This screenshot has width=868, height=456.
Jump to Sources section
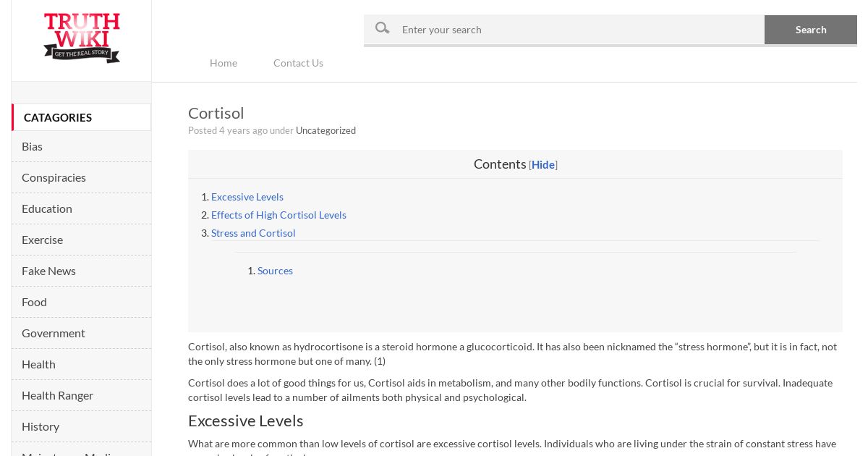[275, 271]
